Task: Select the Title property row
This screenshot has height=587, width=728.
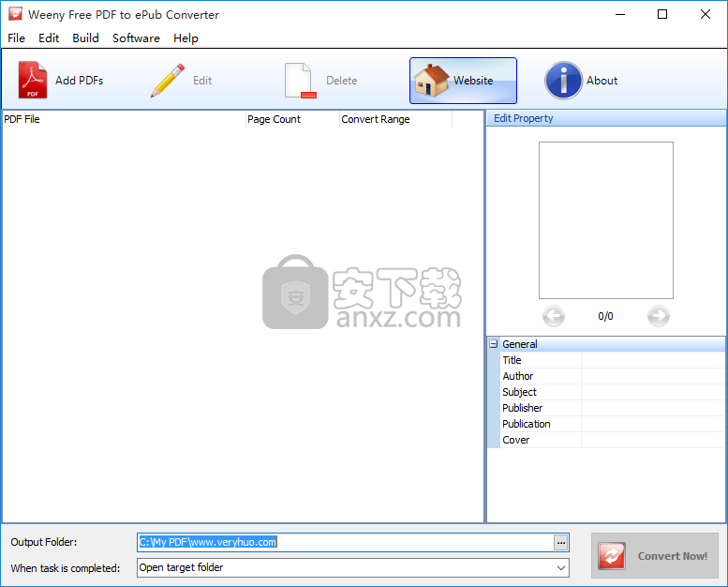Action: [613, 360]
